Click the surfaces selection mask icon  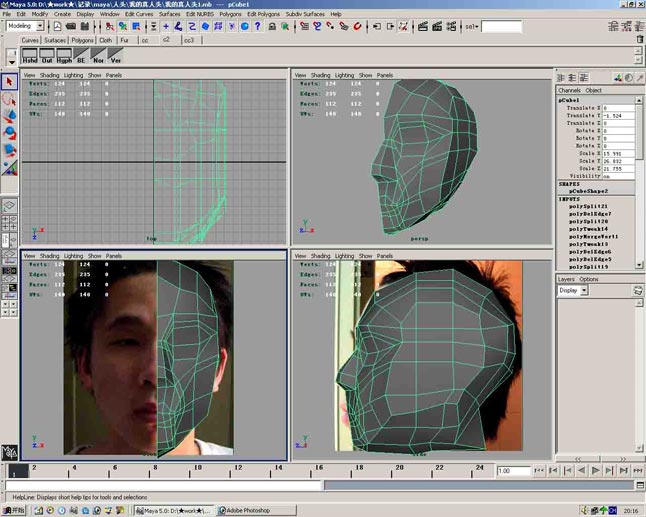(205, 26)
